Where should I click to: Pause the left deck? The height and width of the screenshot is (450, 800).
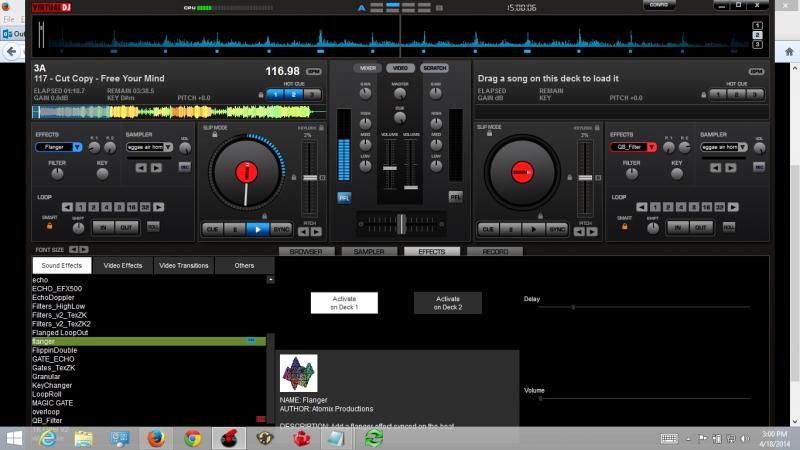click(x=235, y=230)
